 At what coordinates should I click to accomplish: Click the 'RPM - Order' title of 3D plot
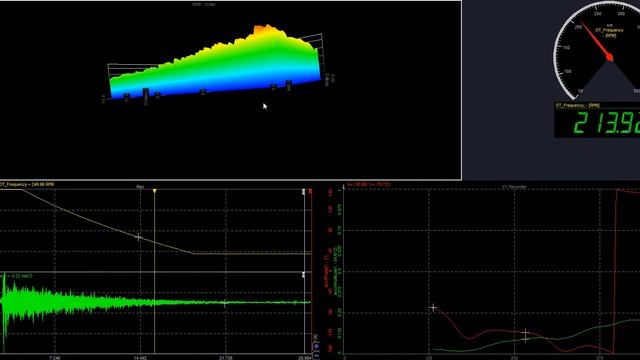pyautogui.click(x=204, y=4)
